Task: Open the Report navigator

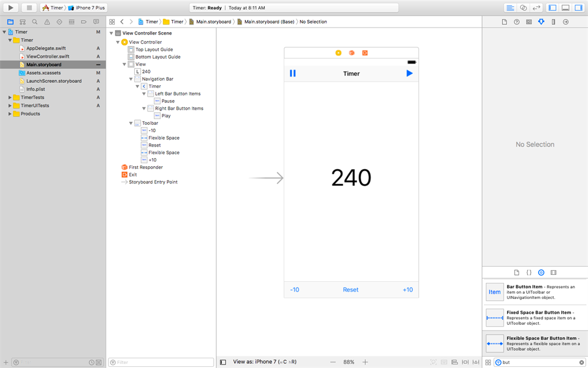Action: (x=96, y=22)
